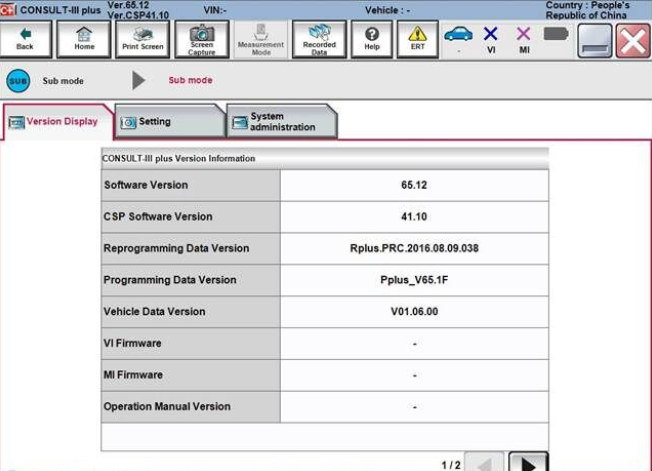The height and width of the screenshot is (471, 652).
Task: Click the 1 / 2 page indicator
Action: pyautogui.click(x=451, y=465)
